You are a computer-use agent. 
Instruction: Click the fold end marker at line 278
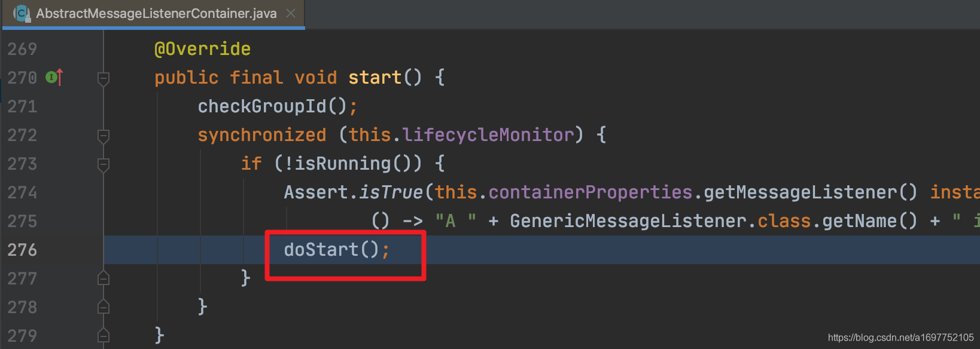(x=104, y=307)
